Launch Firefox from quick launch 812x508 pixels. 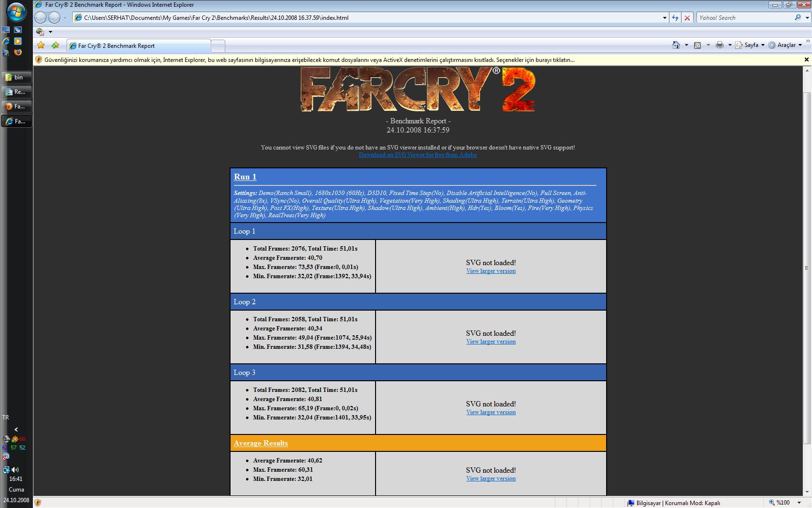(18, 52)
